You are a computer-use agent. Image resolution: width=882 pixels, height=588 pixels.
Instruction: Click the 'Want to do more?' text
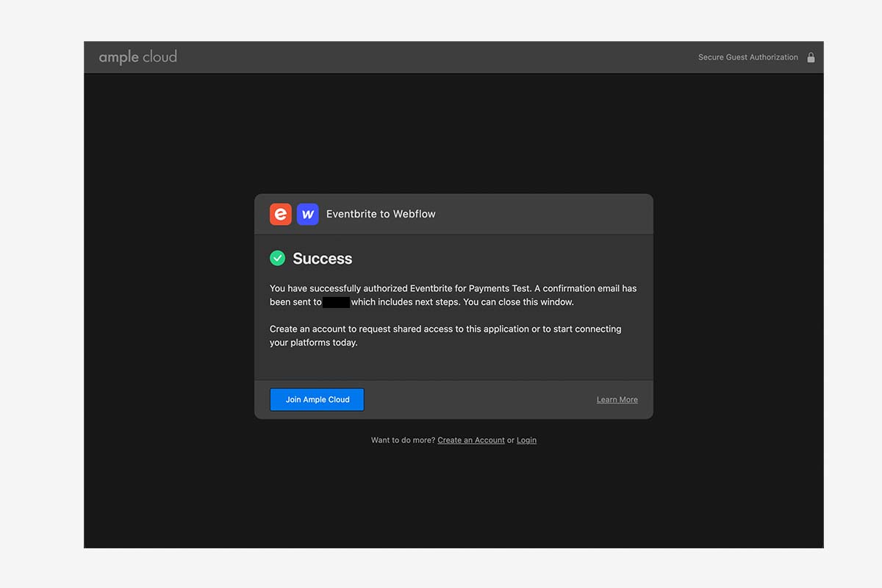[403, 440]
